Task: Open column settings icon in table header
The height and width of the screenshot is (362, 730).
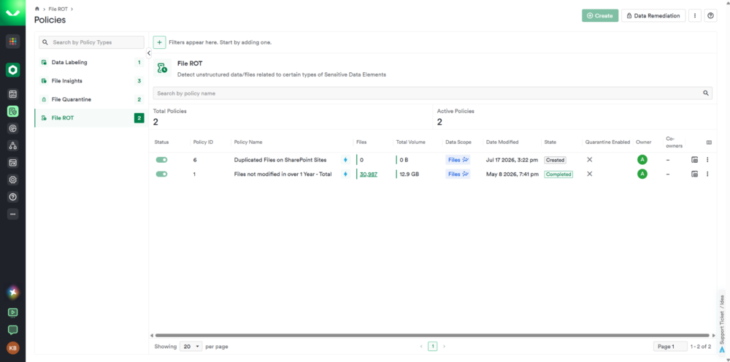Action: 709,142
